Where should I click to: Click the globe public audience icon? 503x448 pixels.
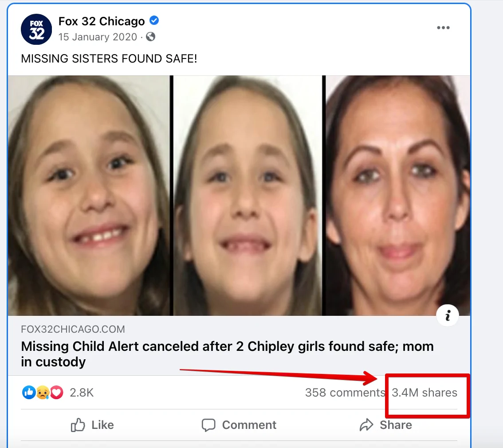[150, 36]
